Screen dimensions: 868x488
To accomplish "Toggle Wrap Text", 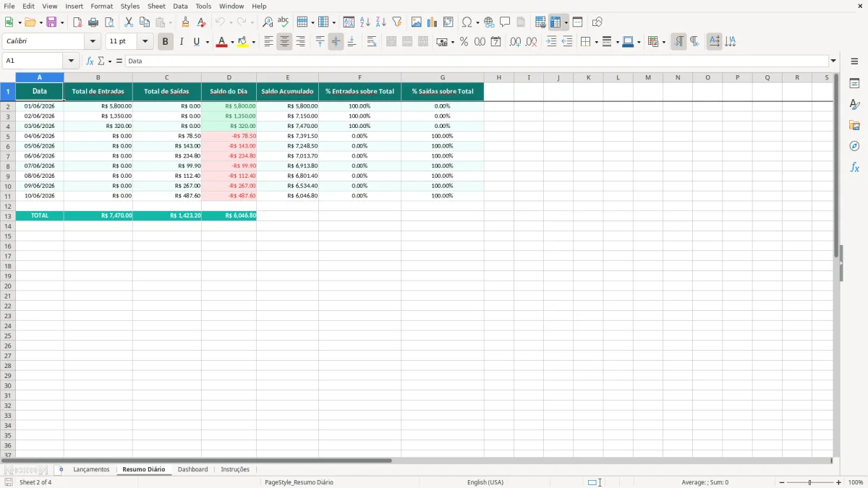I will (372, 42).
